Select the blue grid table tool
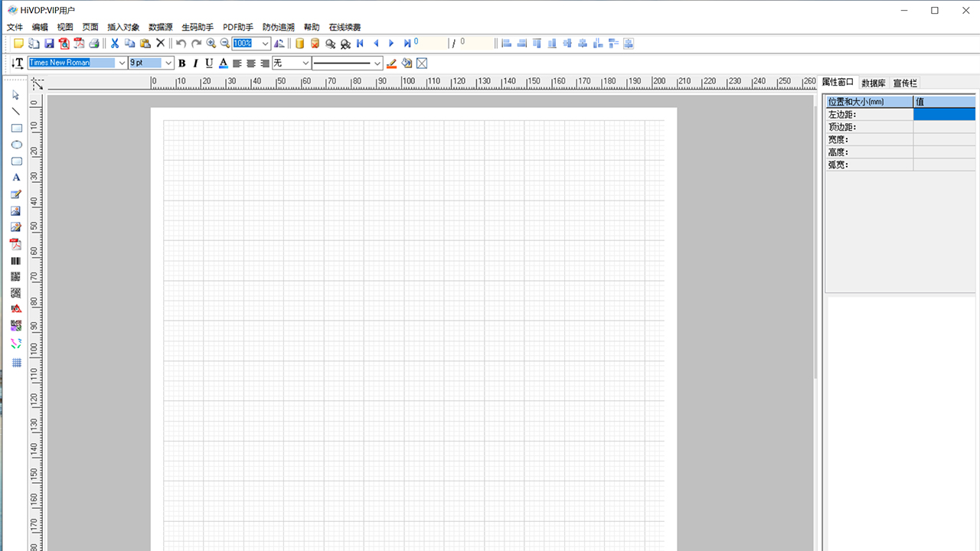980x551 pixels. pos(16,363)
